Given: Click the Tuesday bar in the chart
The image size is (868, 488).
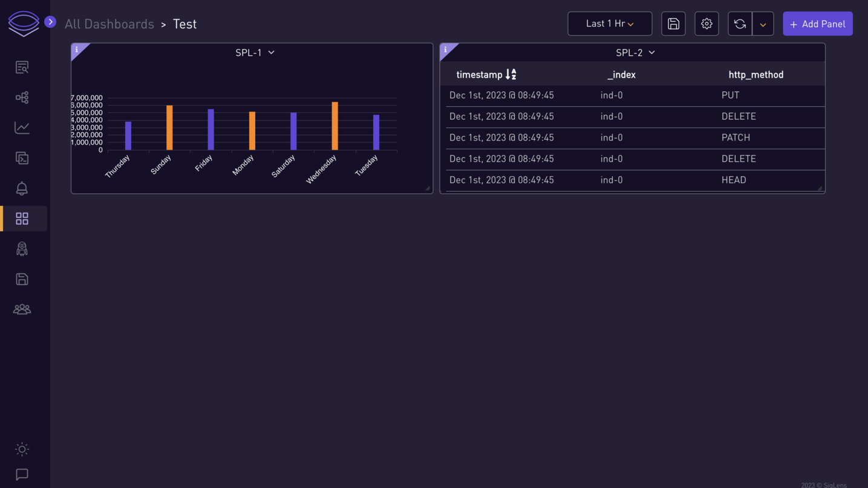Looking at the screenshot, I should click(376, 133).
